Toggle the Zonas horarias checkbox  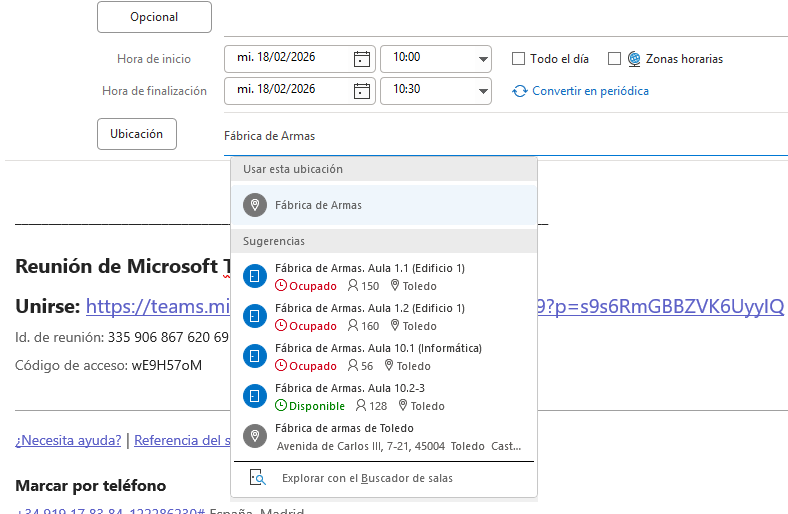click(614, 59)
